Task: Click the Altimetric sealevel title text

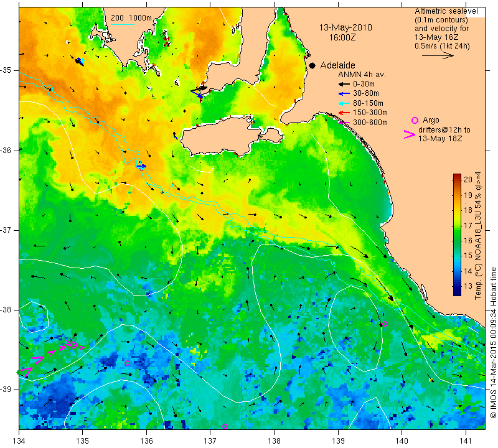Action: 446,11
